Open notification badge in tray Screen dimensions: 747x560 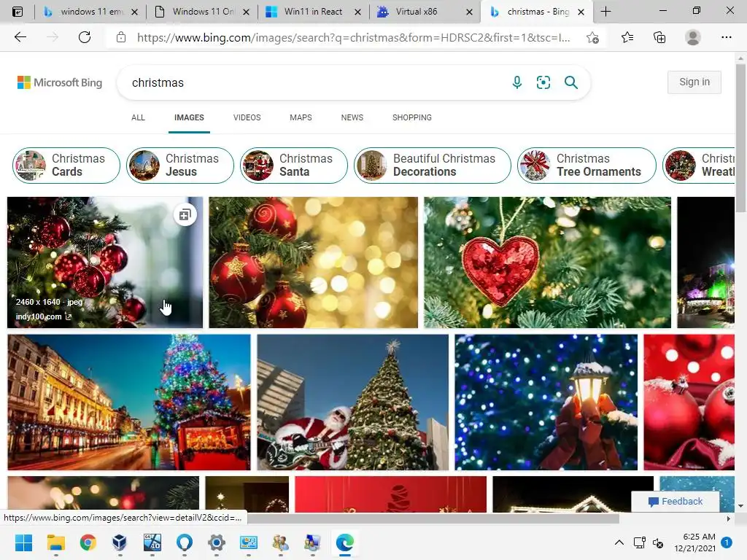tap(727, 542)
